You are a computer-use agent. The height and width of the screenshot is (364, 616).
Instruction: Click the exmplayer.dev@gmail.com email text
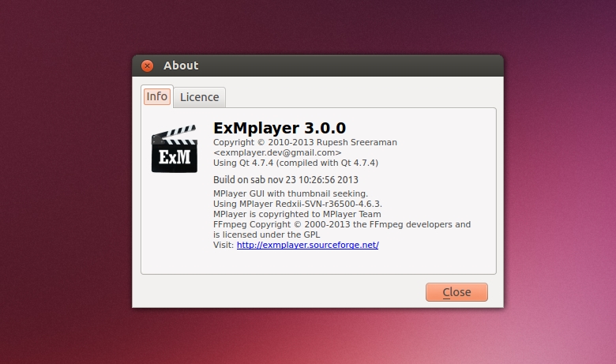tap(277, 152)
